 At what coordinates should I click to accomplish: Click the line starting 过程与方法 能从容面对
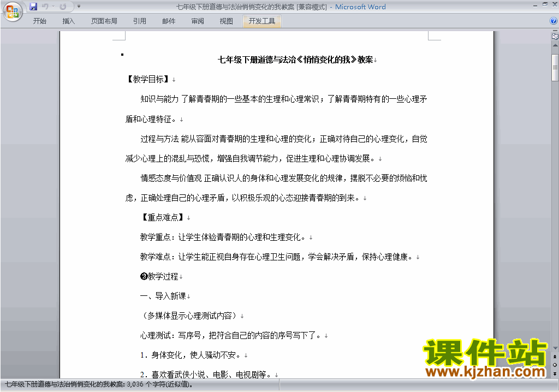coord(284,139)
